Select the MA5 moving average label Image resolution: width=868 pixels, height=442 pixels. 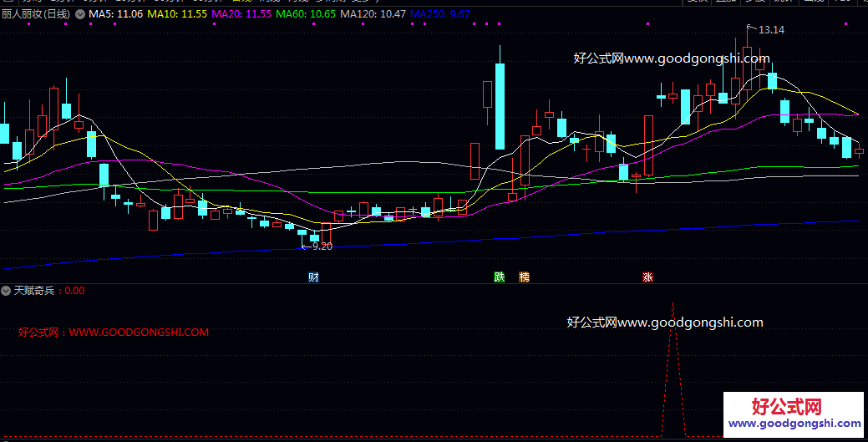[x=115, y=14]
